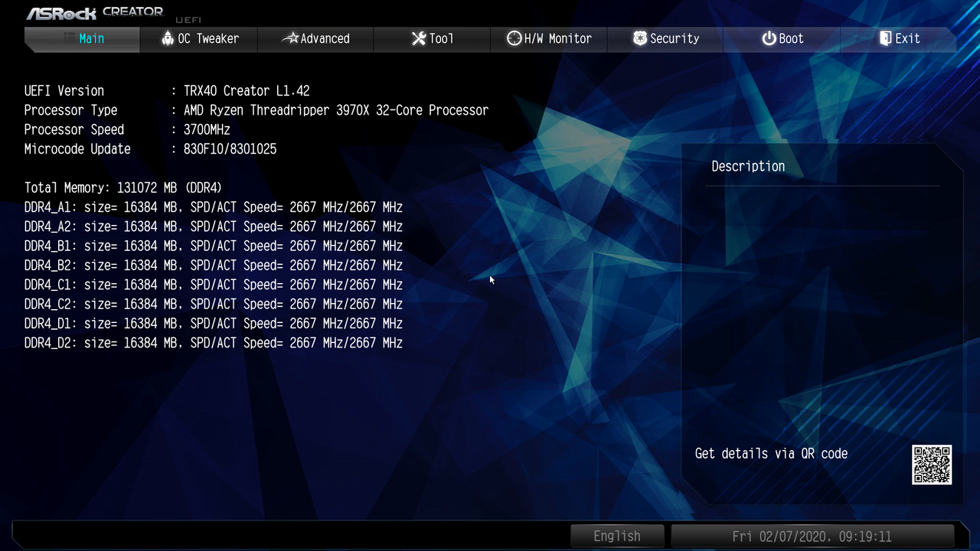This screenshot has height=551, width=980.
Task: Click the date and time display
Action: click(812, 536)
